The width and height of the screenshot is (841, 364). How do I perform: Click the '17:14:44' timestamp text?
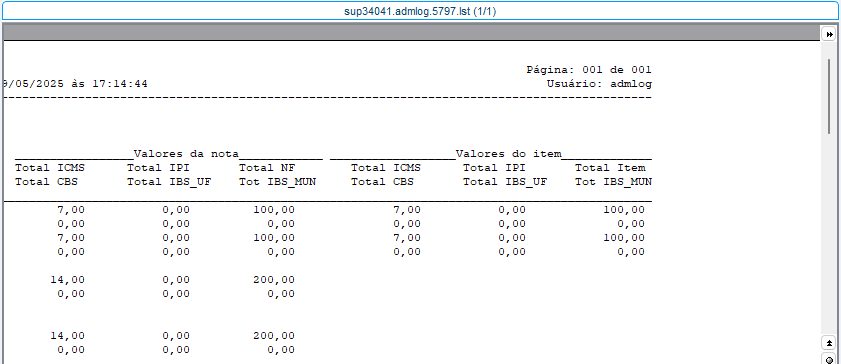point(120,84)
